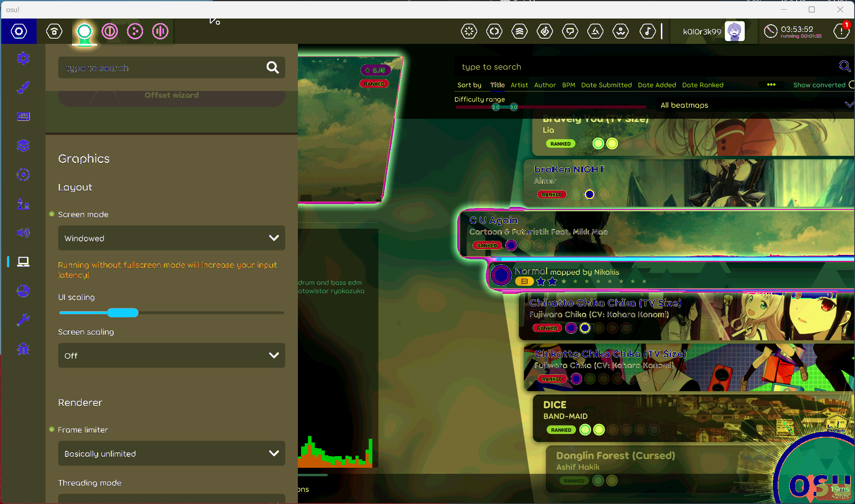Image resolution: width=855 pixels, height=504 pixels.
Task: Select the osu!taiko ruleset icon
Action: point(110,31)
